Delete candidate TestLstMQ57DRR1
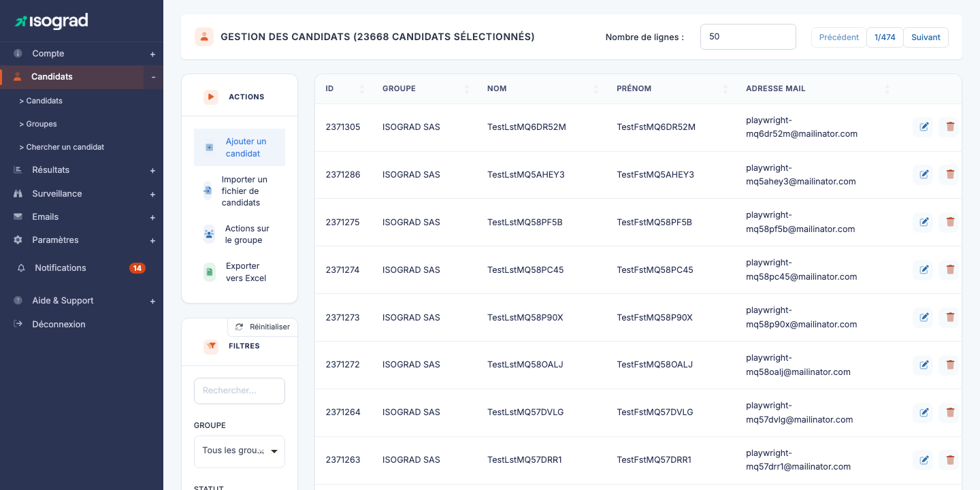The image size is (980, 490). coord(950,460)
